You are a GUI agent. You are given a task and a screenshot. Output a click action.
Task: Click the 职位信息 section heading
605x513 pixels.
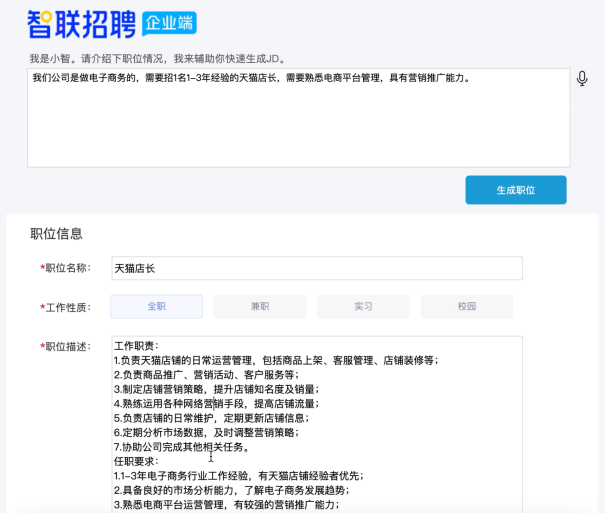[57, 234]
